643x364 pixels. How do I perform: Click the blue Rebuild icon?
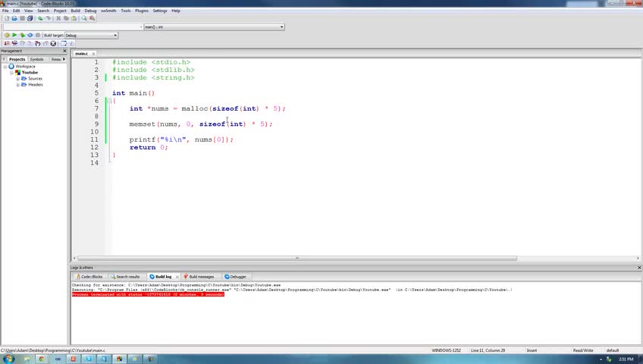tap(30, 35)
